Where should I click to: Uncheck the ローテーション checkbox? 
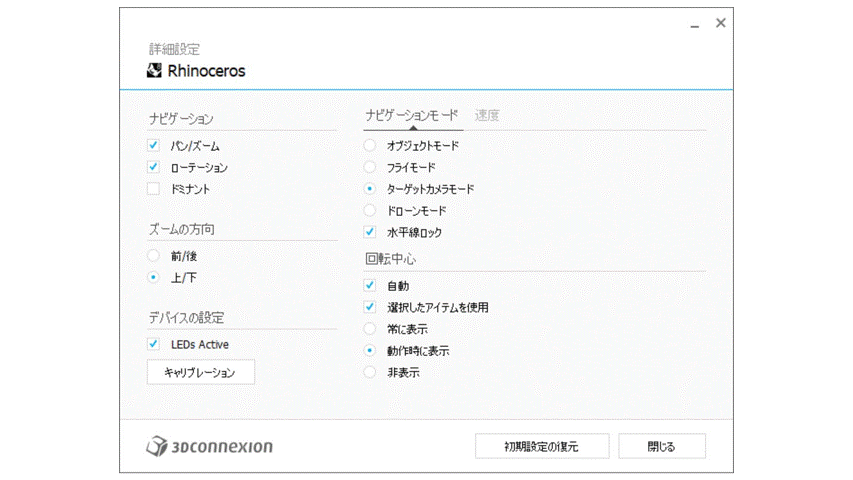click(153, 168)
